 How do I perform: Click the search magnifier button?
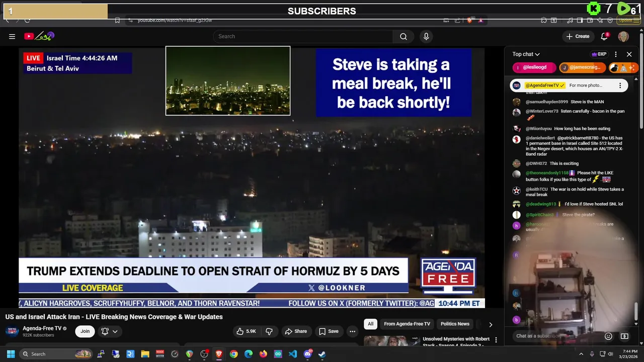[404, 36]
